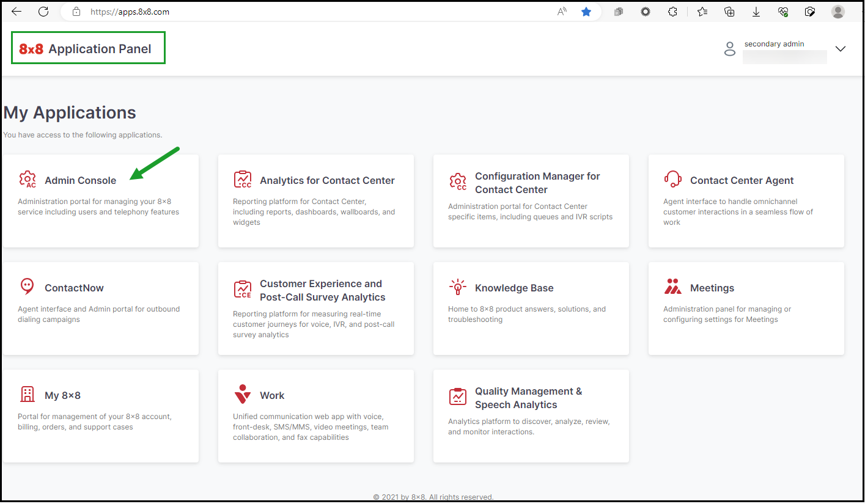Click the Meetings people icon
Viewport: 865px width, 504px height.
(x=673, y=287)
